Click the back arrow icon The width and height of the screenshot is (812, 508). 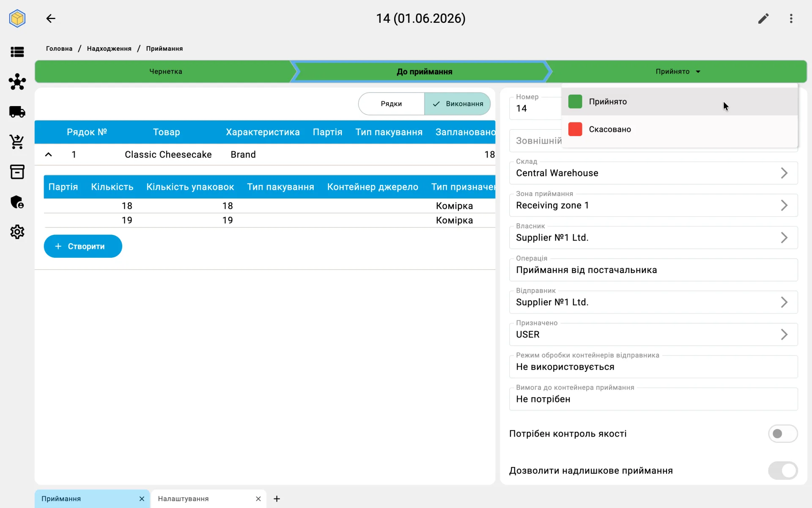click(51, 18)
